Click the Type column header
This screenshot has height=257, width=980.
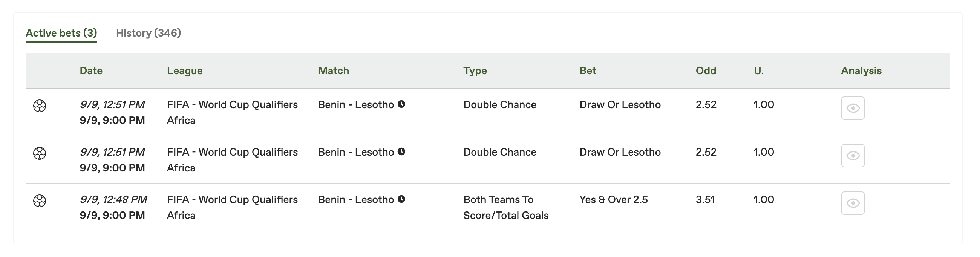(475, 71)
